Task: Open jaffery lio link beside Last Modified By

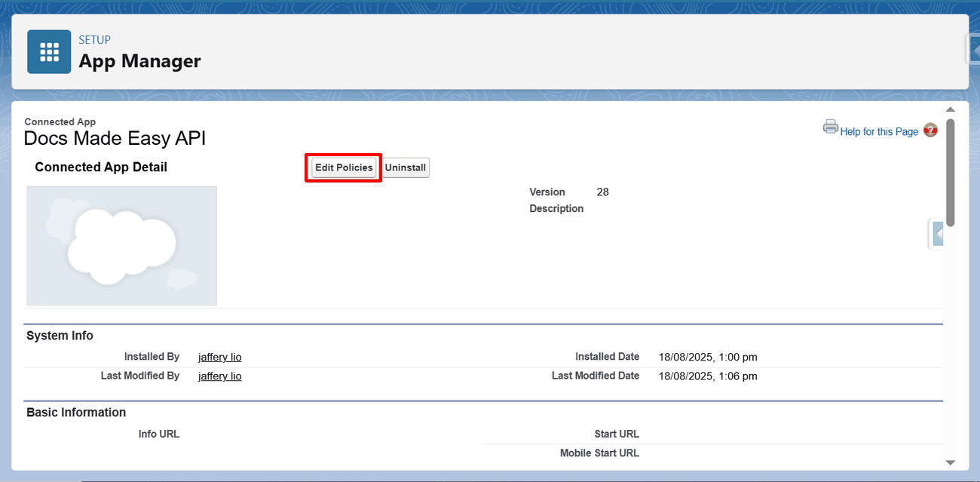Action: click(x=220, y=376)
